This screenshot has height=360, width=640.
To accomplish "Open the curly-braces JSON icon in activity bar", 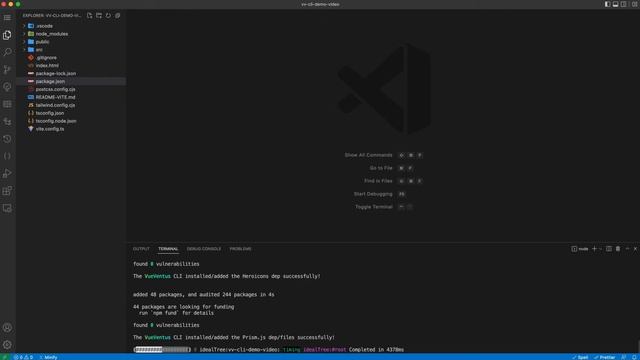I will [7, 156].
